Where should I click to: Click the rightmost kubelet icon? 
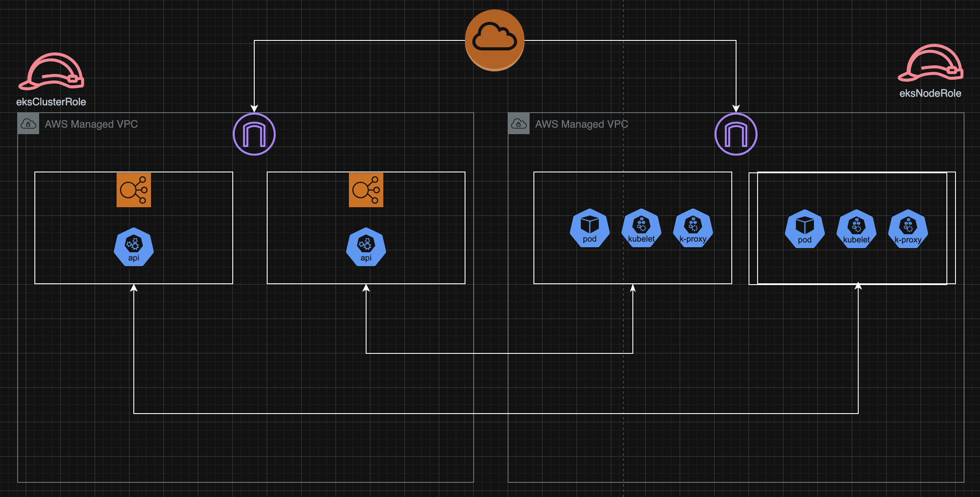(856, 229)
